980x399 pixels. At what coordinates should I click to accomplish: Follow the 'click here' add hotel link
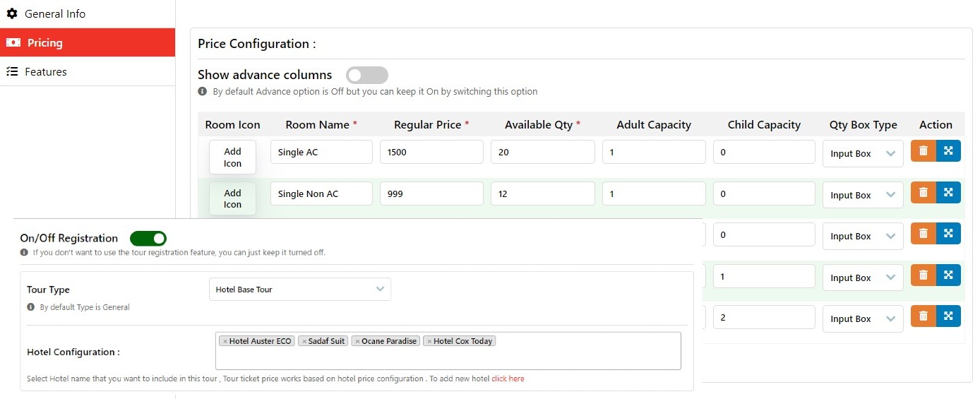pyautogui.click(x=508, y=379)
